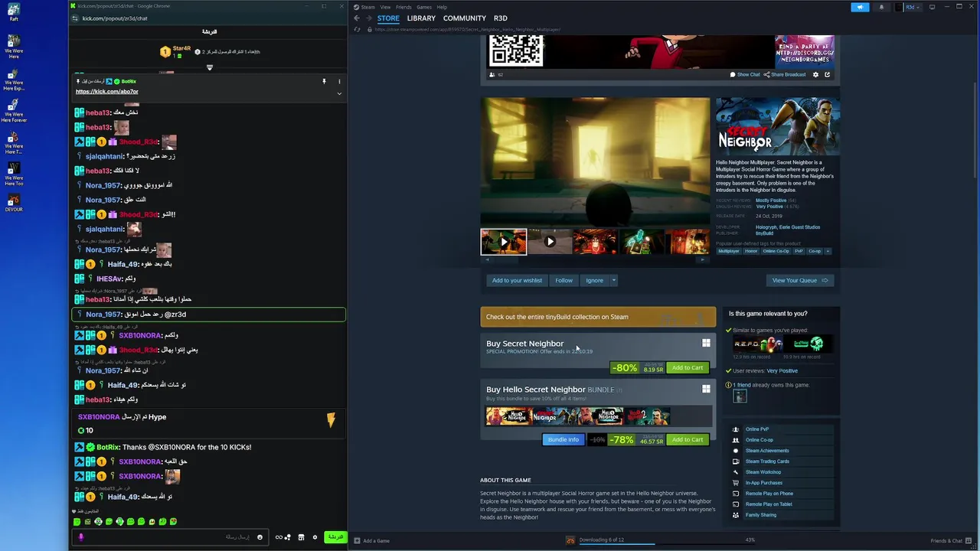Reload the Steam store page
980x551 pixels.
coord(357,30)
